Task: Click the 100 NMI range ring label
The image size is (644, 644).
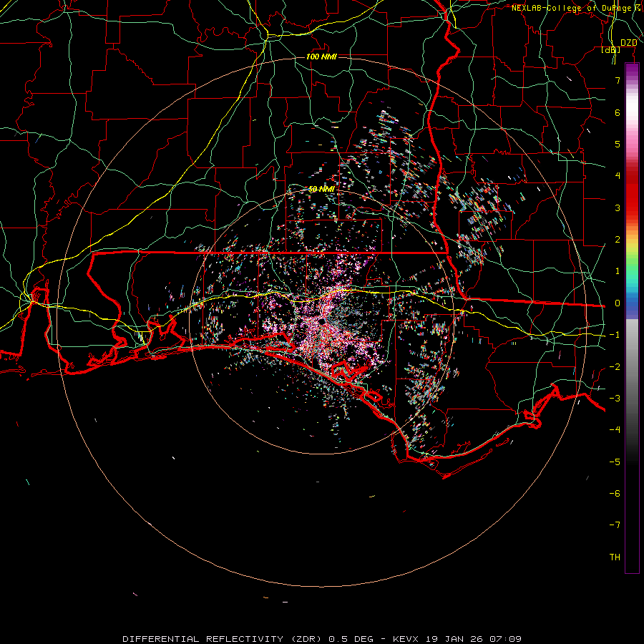Action: [x=321, y=57]
